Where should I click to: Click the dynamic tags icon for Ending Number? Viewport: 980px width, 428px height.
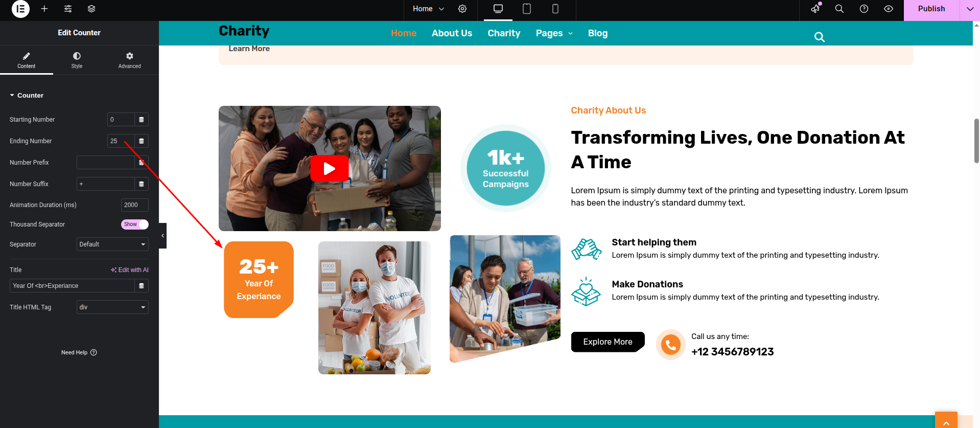[142, 141]
